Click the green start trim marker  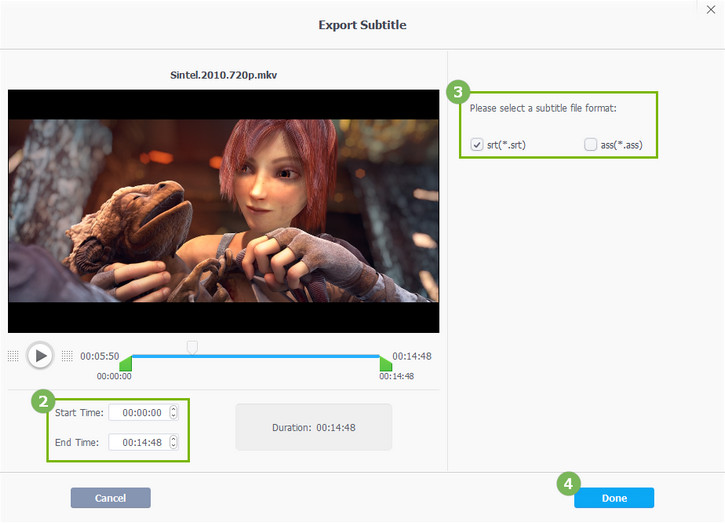[126, 363]
